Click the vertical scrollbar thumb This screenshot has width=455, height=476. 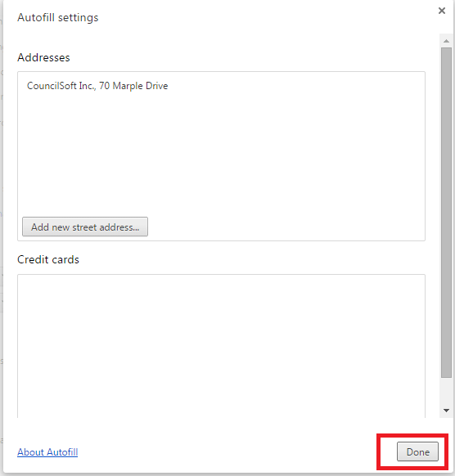pyautogui.click(x=446, y=213)
